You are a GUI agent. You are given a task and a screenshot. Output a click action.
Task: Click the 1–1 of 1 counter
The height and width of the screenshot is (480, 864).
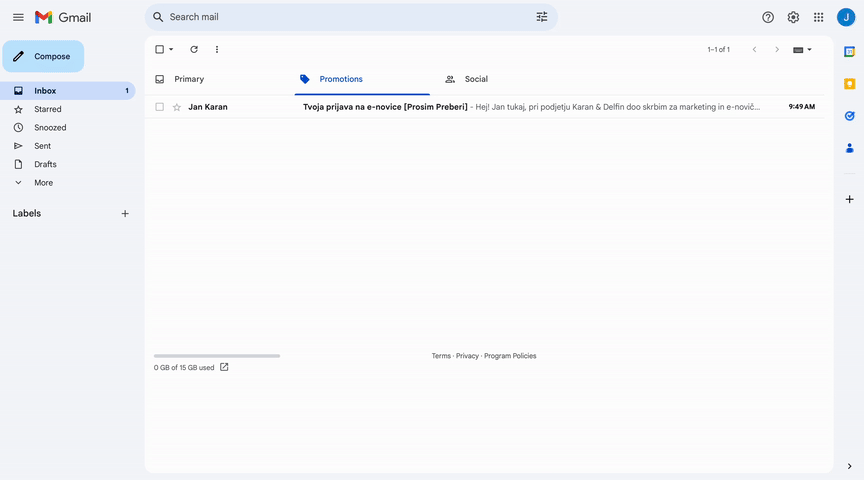pyautogui.click(x=719, y=50)
